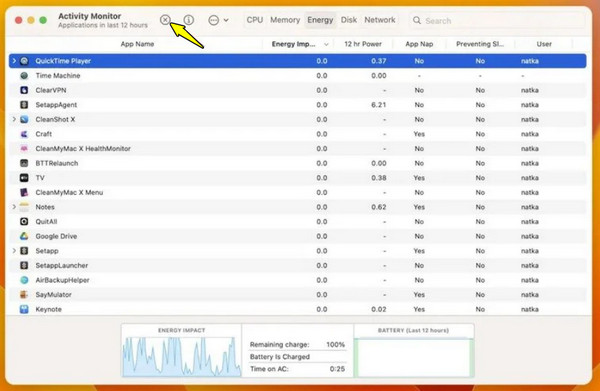Open the Inspect process info icon
This screenshot has height=391, width=600.
point(189,20)
